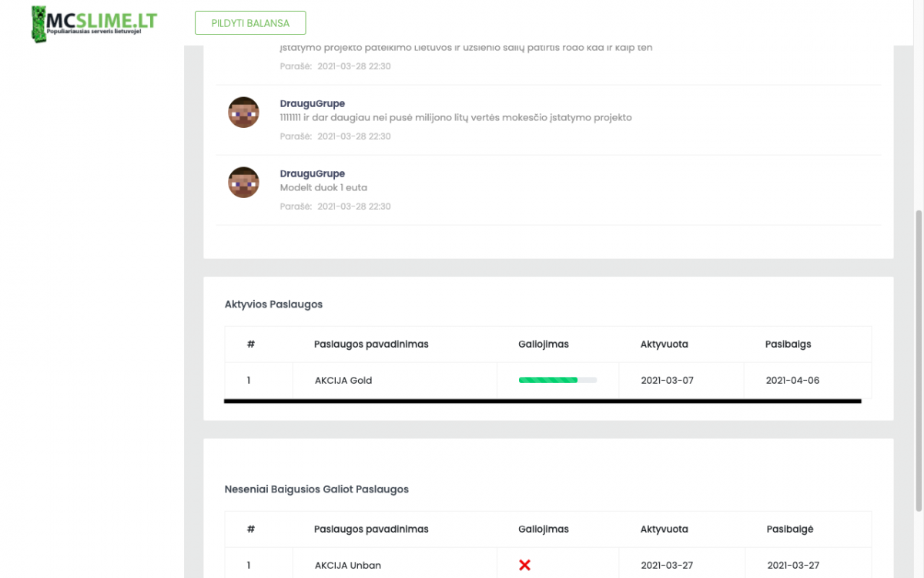The width and height of the screenshot is (924, 578).
Task: Click the Pasibaigė header in expired services table
Action: coord(790,529)
